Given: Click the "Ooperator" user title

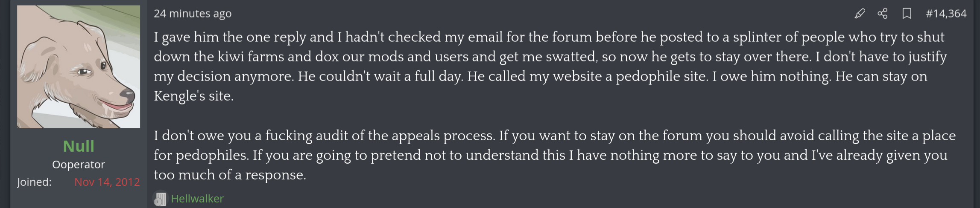Looking at the screenshot, I should (79, 165).
